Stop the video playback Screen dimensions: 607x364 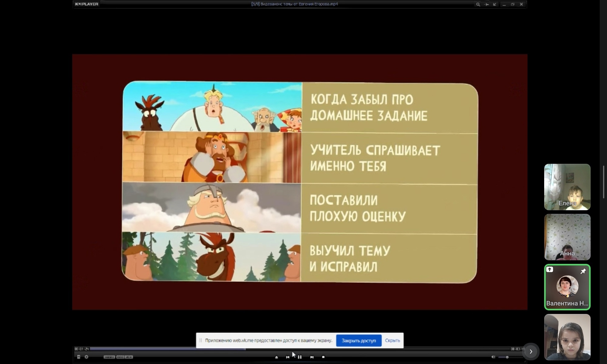tap(323, 357)
